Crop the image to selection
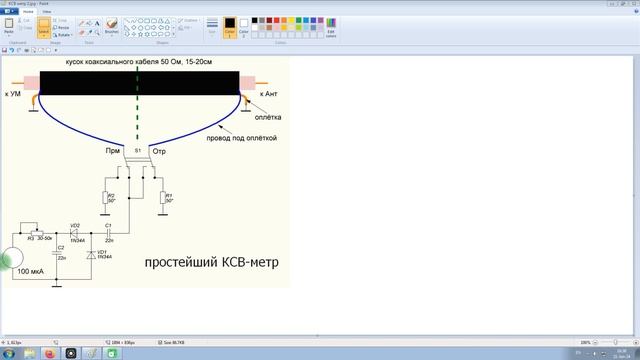Screen dimensions: 640x360 (60, 20)
